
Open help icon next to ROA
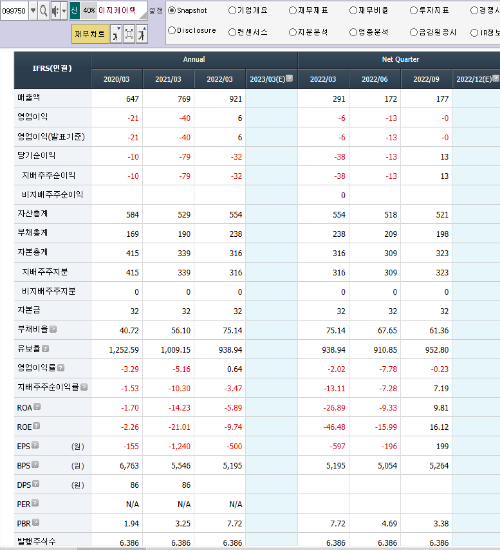click(x=37, y=407)
